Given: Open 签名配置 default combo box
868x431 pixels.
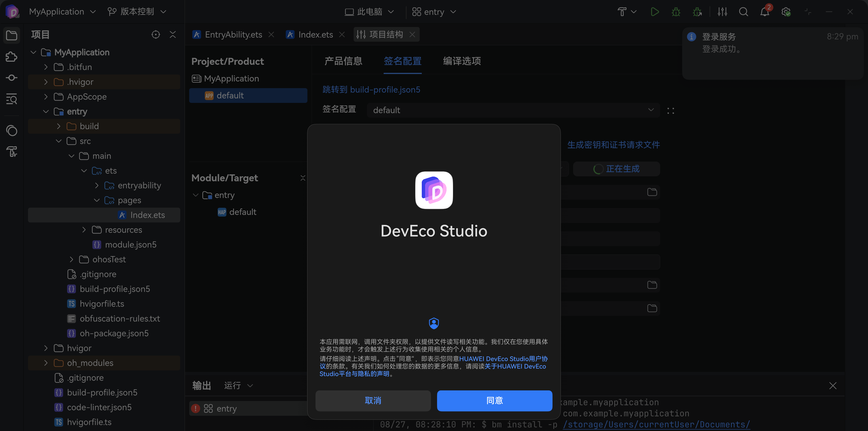Looking at the screenshot, I should pyautogui.click(x=513, y=110).
